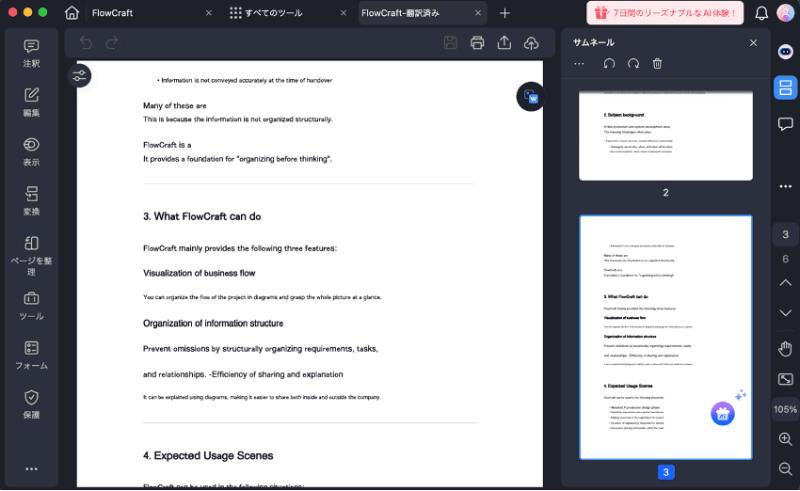800x491 pixels.
Task: Go to previous page arrow
Action: [785, 283]
